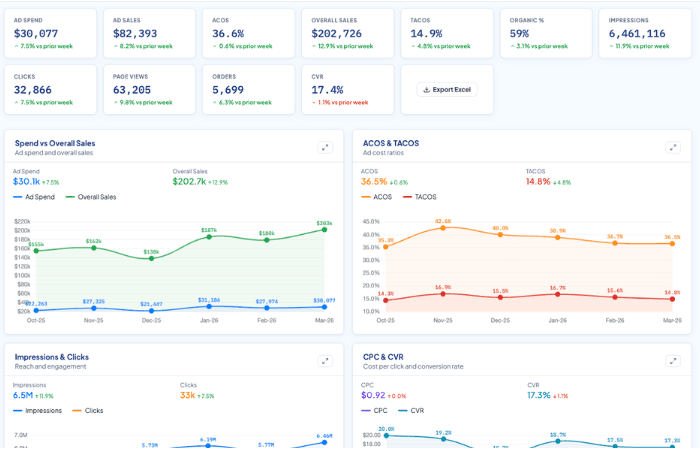The height and width of the screenshot is (451, 700).
Task: Select the Organic % 59% card
Action: pyautogui.click(x=546, y=33)
